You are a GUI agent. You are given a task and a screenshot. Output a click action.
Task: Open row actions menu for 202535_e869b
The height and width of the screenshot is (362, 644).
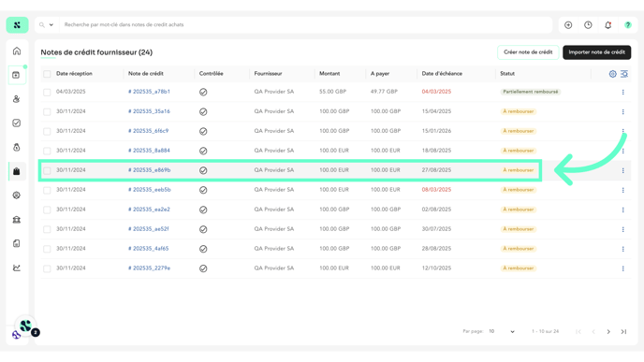(622, 170)
